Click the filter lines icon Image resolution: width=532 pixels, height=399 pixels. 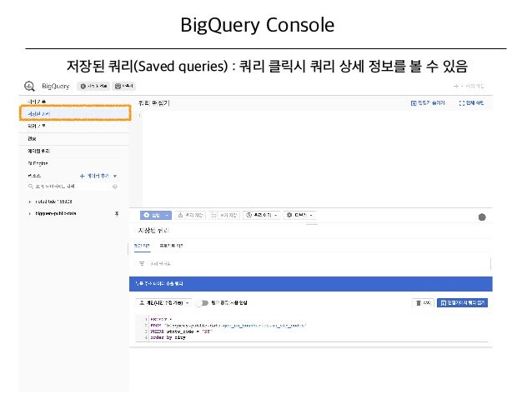142,264
